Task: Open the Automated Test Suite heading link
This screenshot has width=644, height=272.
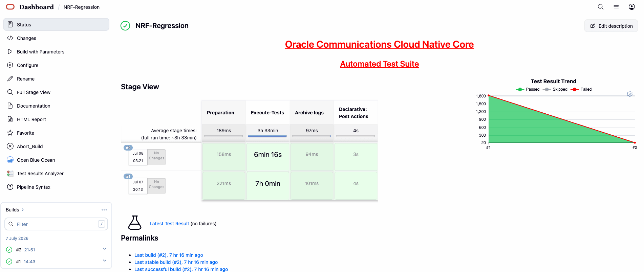Action: tap(379, 64)
